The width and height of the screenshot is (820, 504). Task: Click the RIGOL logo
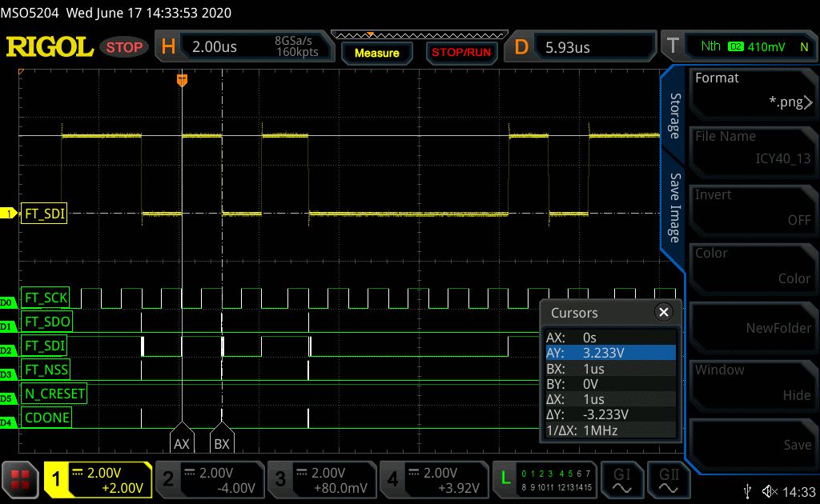pos(50,47)
